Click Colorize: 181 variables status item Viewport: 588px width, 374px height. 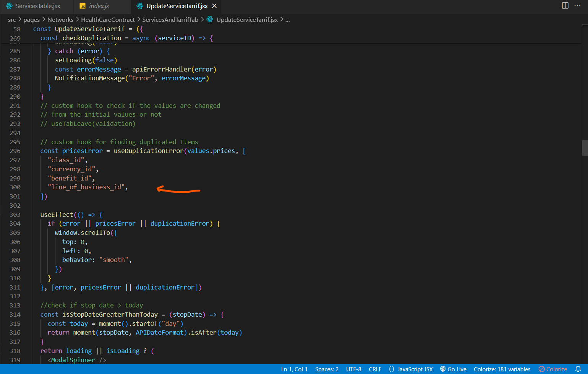(502, 369)
